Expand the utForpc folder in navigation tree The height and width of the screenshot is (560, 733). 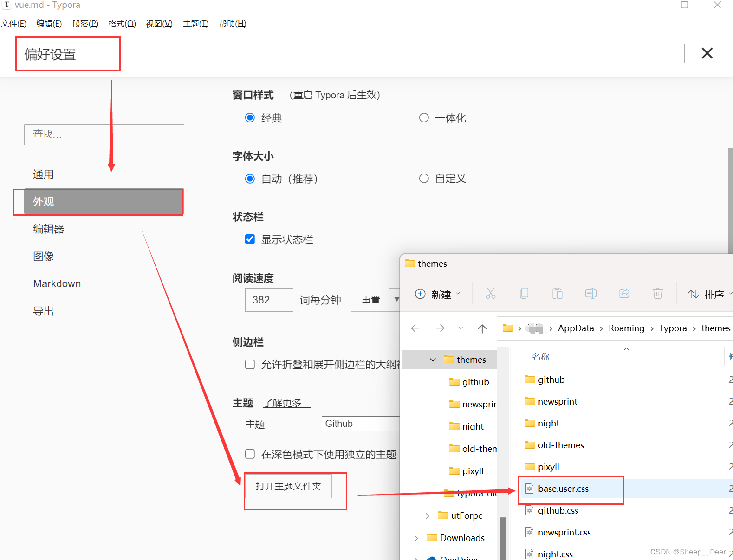[427, 516]
